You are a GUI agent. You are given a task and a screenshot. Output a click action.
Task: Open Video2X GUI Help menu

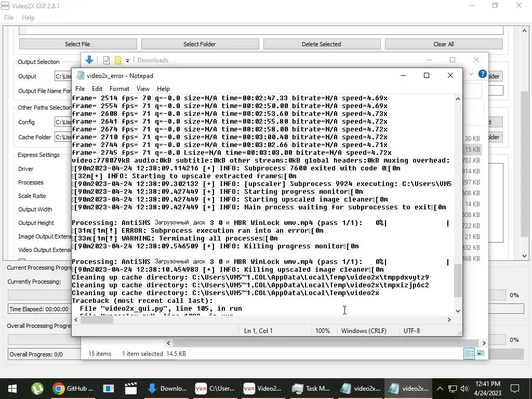[28, 18]
